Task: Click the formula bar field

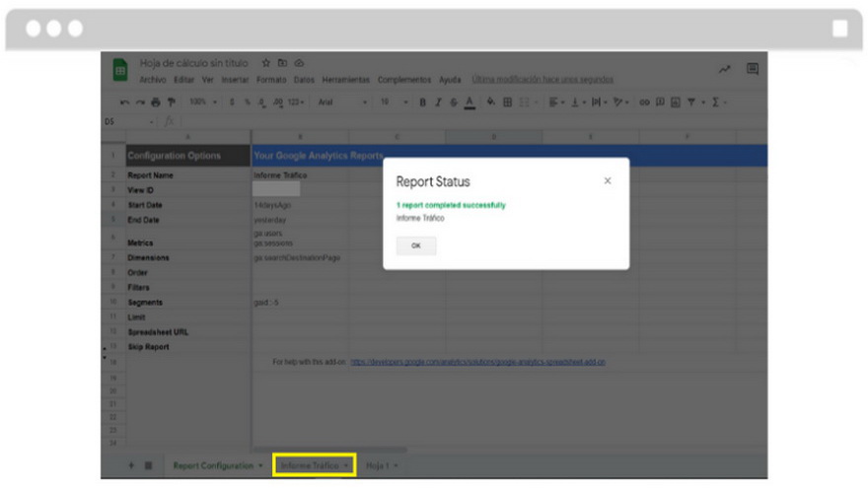Action: click(x=473, y=121)
